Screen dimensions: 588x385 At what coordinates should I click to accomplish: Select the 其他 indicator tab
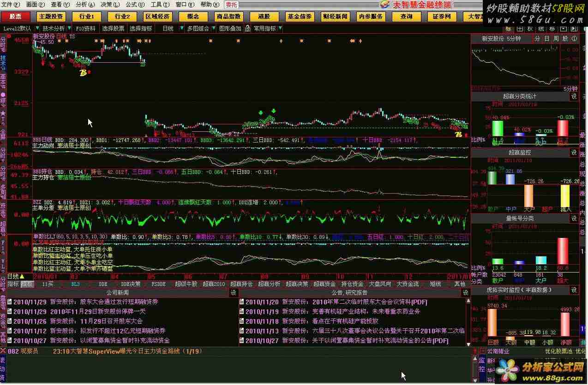pyautogui.click(x=460, y=284)
